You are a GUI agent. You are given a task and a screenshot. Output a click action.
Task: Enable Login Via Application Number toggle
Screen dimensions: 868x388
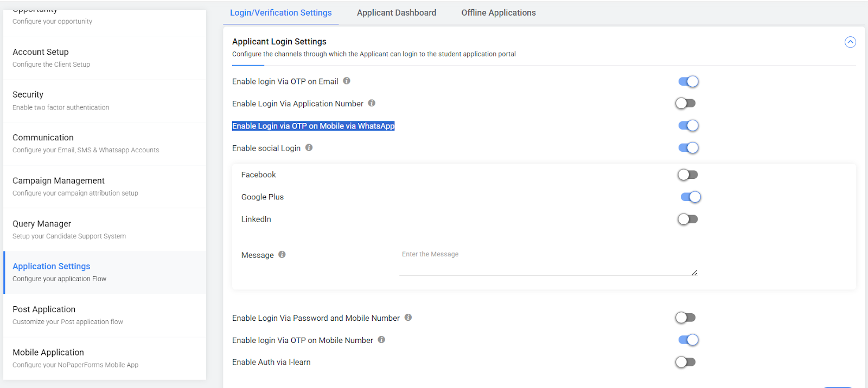point(686,103)
